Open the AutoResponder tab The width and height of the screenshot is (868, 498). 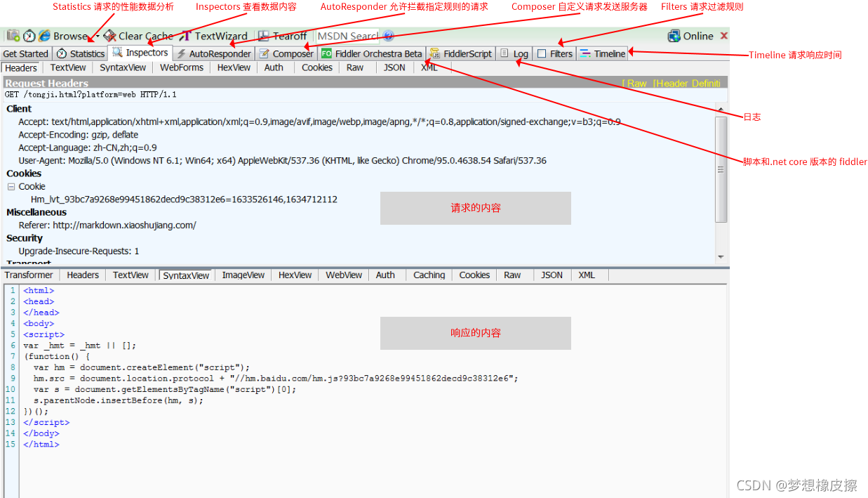(213, 53)
